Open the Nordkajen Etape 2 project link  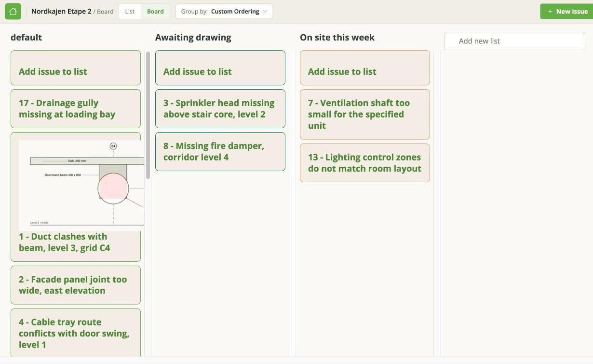coord(61,12)
